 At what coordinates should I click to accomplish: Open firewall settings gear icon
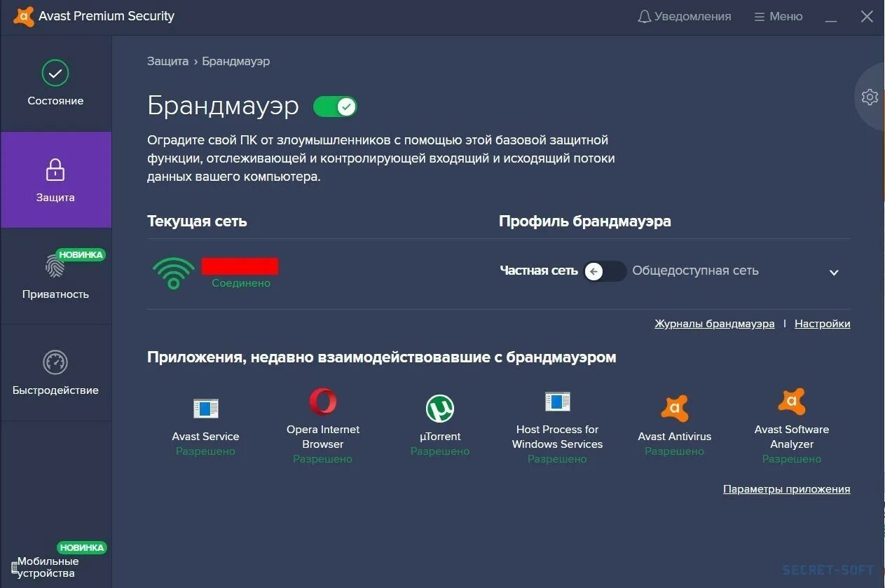(870, 97)
